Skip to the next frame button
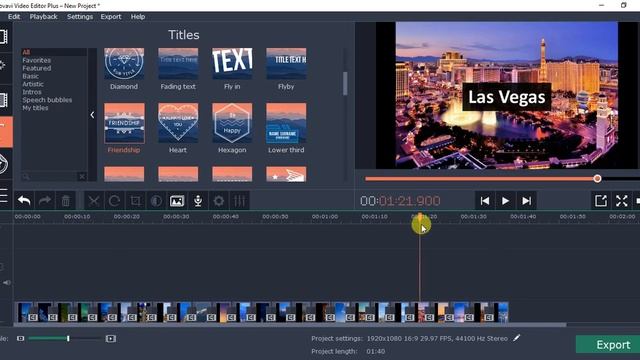This screenshot has height=360, width=640. pyautogui.click(x=527, y=200)
